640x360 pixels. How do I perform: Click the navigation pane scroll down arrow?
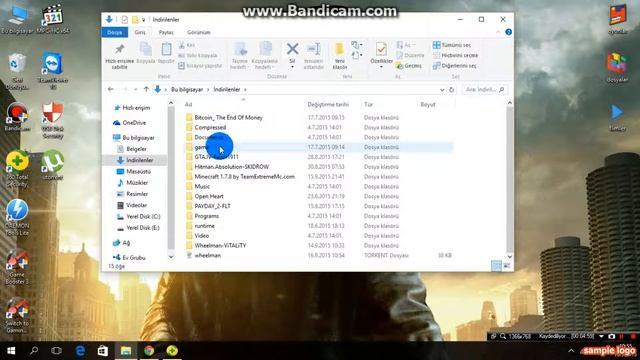pyautogui.click(x=171, y=257)
